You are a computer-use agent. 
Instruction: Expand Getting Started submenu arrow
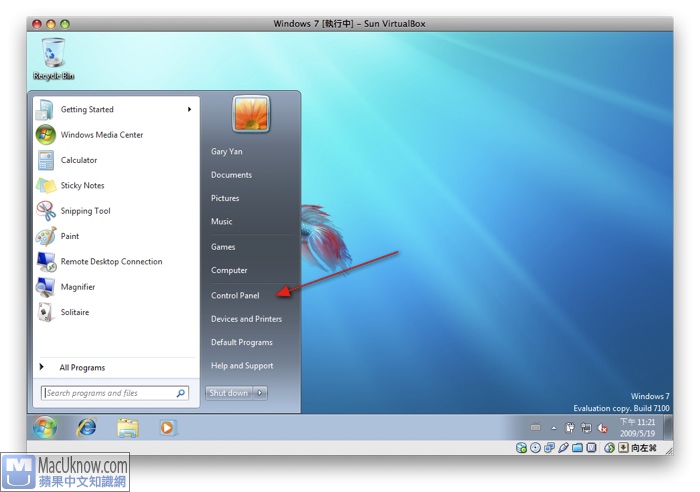tap(190, 109)
